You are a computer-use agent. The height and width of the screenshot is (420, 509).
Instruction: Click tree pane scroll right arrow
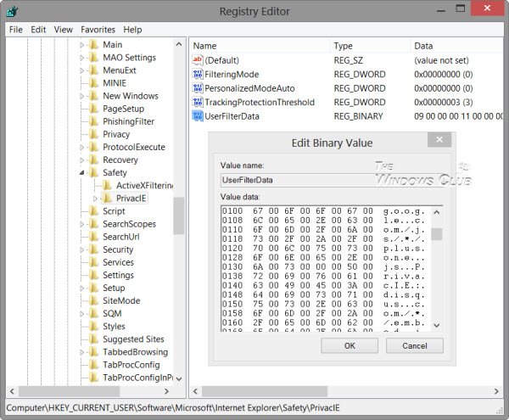tap(166, 391)
